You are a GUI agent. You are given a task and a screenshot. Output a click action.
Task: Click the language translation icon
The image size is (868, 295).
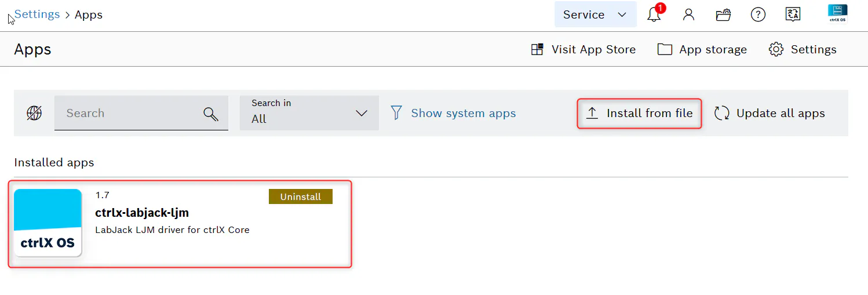click(793, 14)
